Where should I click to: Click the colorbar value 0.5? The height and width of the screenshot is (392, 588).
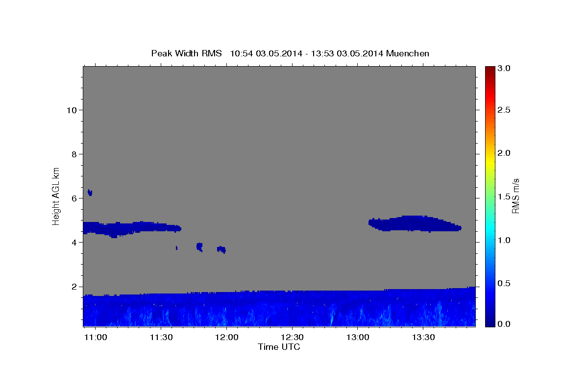point(504,283)
